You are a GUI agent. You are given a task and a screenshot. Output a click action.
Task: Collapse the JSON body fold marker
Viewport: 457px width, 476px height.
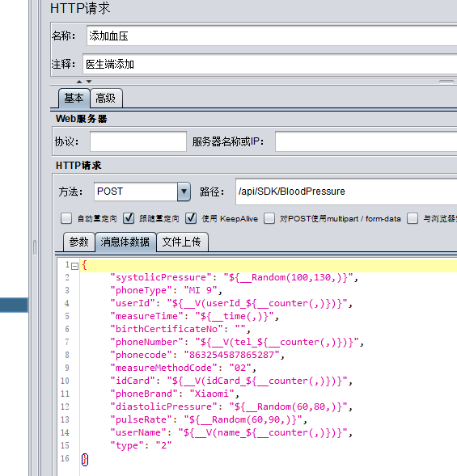[74, 266]
